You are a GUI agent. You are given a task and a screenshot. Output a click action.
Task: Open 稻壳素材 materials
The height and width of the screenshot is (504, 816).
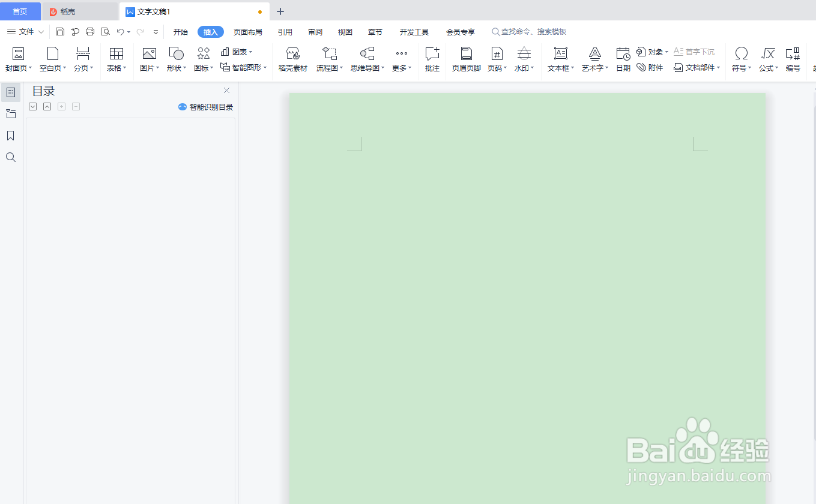tap(293, 59)
